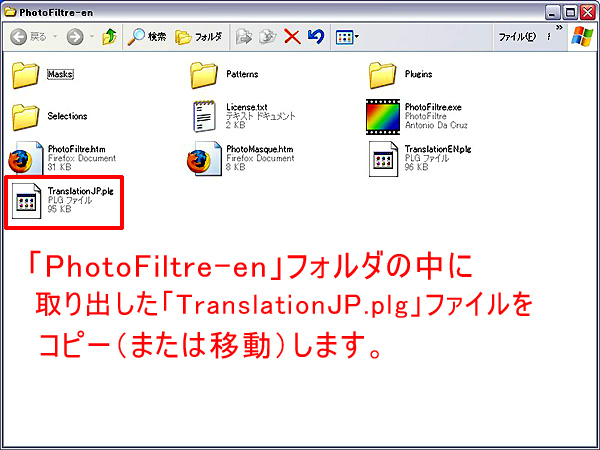Open the Views dropdown button

coord(347,37)
